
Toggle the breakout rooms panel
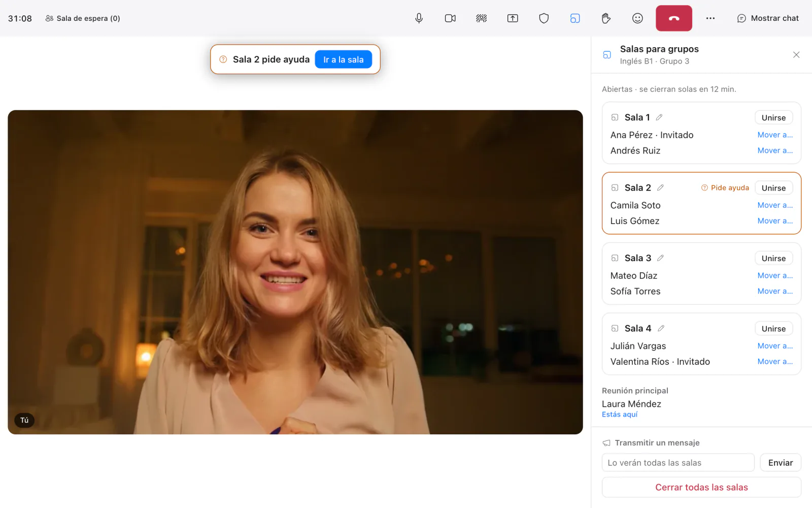click(x=575, y=18)
